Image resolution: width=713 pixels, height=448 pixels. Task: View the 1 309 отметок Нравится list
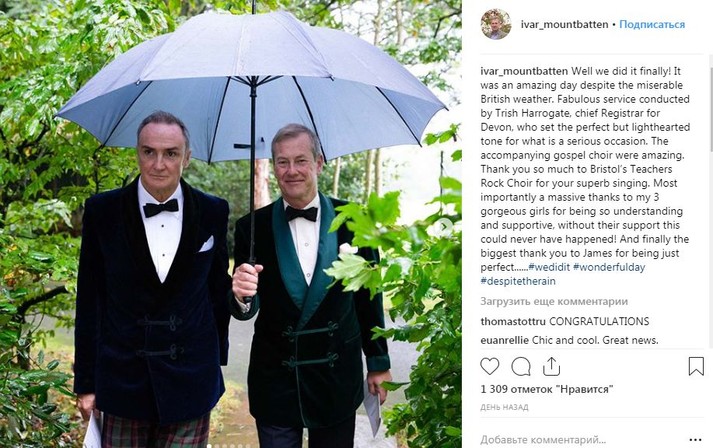[x=547, y=389]
